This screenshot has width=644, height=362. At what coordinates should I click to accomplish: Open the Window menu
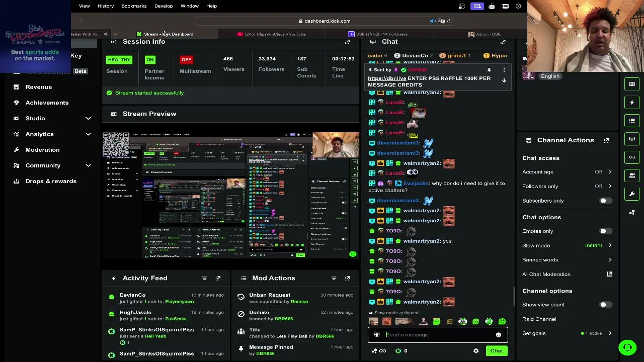190,6
